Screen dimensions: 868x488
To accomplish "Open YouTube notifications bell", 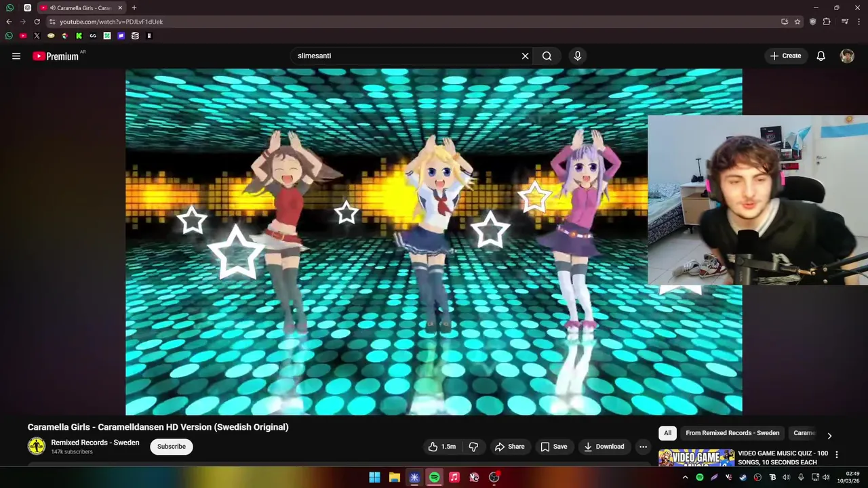I will [x=821, y=56].
